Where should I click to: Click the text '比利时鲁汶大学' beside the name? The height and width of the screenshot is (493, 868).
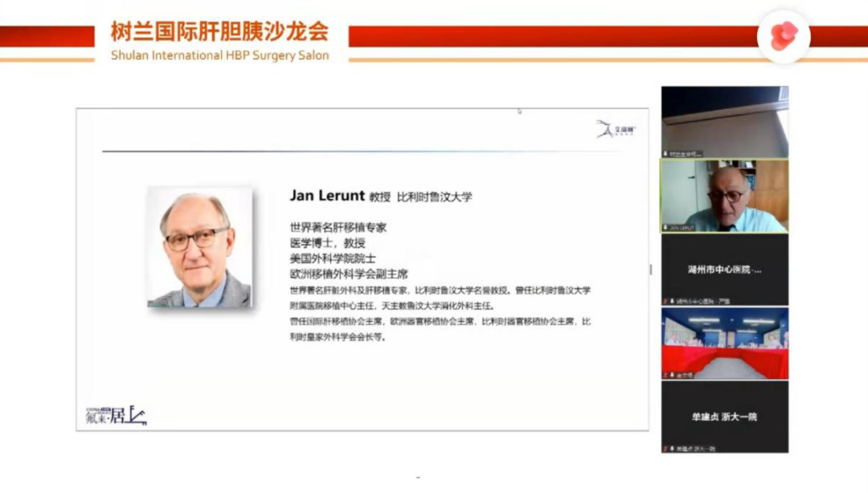[435, 197]
